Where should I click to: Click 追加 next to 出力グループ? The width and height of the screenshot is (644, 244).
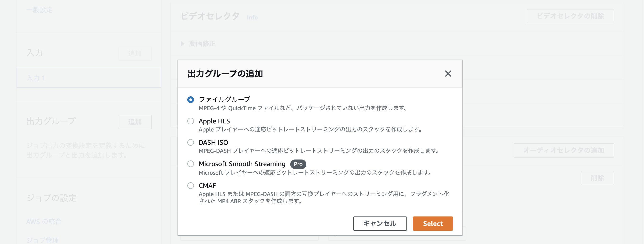135,122
